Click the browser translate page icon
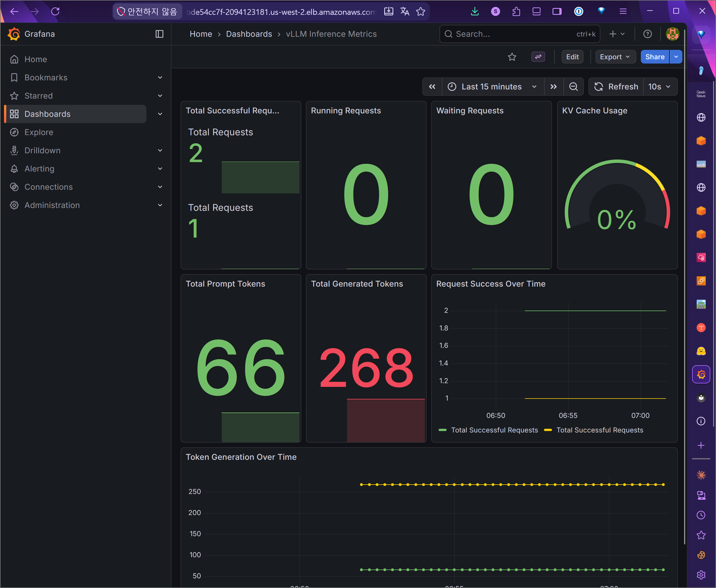The width and height of the screenshot is (716, 588). pyautogui.click(x=404, y=11)
